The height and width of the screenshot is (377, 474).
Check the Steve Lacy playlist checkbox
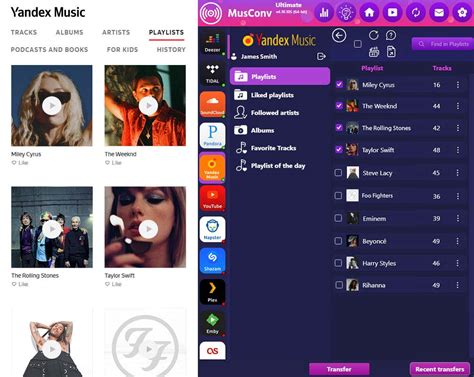click(x=338, y=173)
